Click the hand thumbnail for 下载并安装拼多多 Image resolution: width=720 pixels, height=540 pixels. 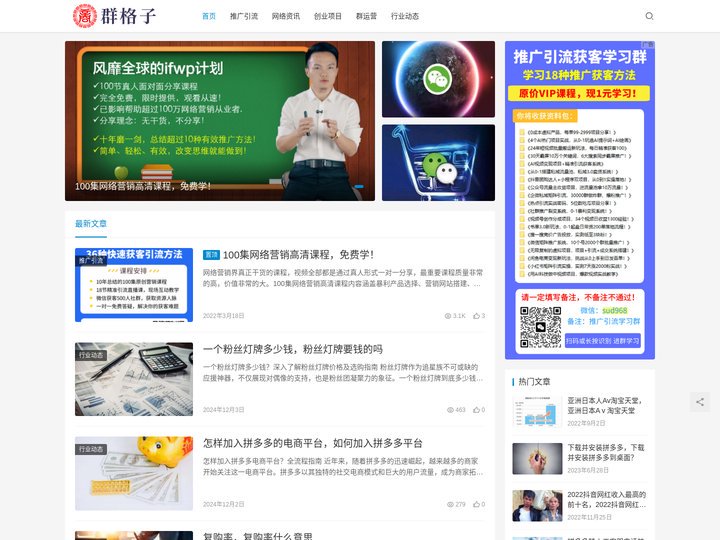[x=537, y=458]
